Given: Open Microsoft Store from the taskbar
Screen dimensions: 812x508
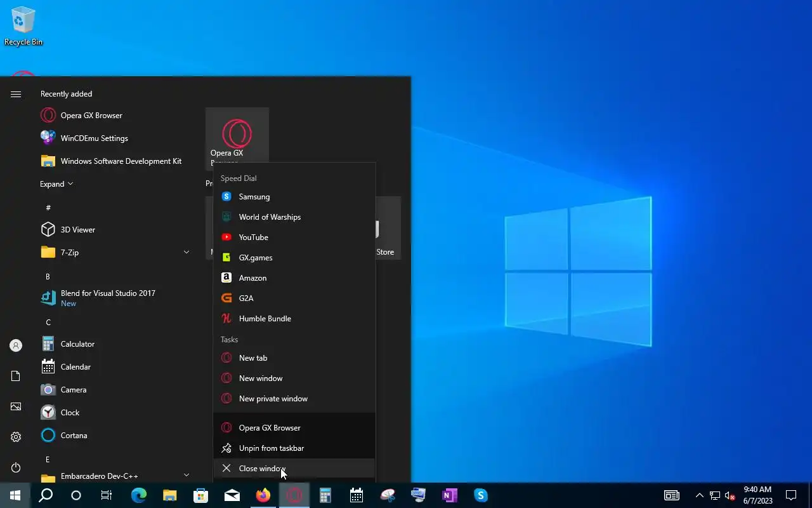Looking at the screenshot, I should [x=200, y=495].
